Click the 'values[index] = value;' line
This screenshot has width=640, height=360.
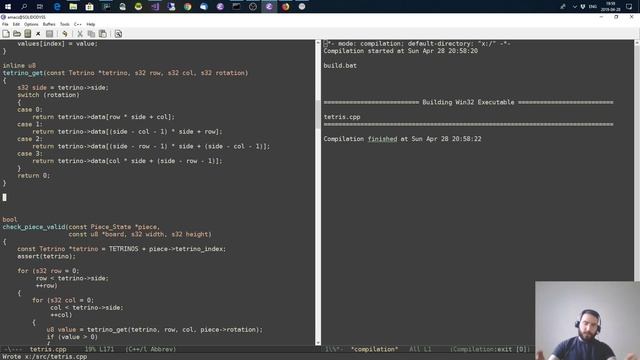(x=57, y=44)
